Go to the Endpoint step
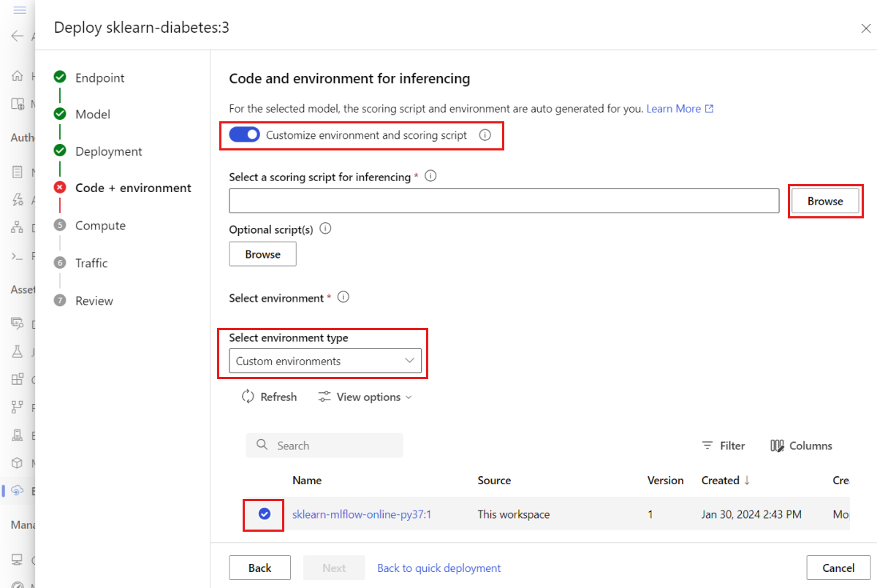Screen dimensions: 877x588 [99, 77]
